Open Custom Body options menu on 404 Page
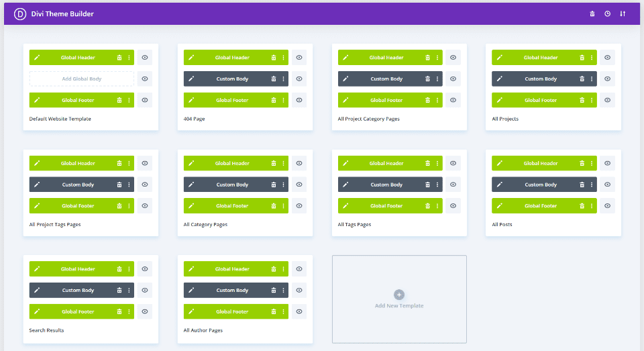The width and height of the screenshot is (644, 351). [x=283, y=79]
